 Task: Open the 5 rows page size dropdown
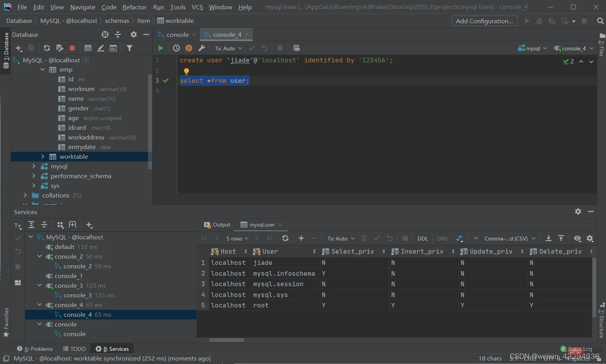pyautogui.click(x=237, y=239)
